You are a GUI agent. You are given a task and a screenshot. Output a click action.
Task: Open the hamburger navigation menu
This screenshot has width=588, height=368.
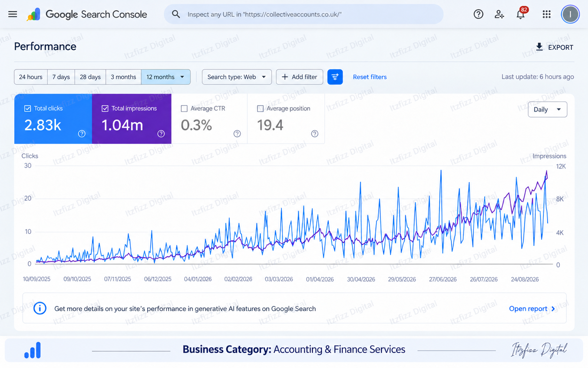point(13,14)
